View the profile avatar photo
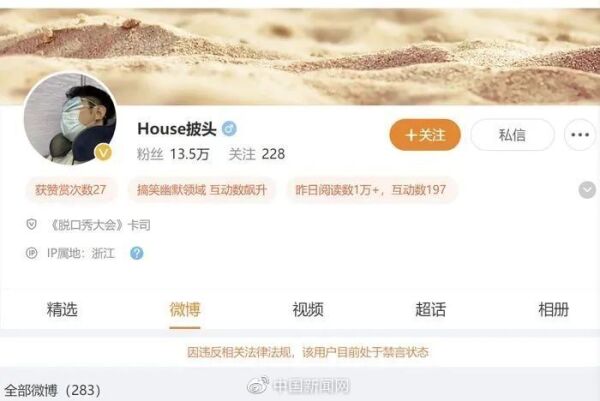Screen dimensions: 600x401 click(70, 119)
